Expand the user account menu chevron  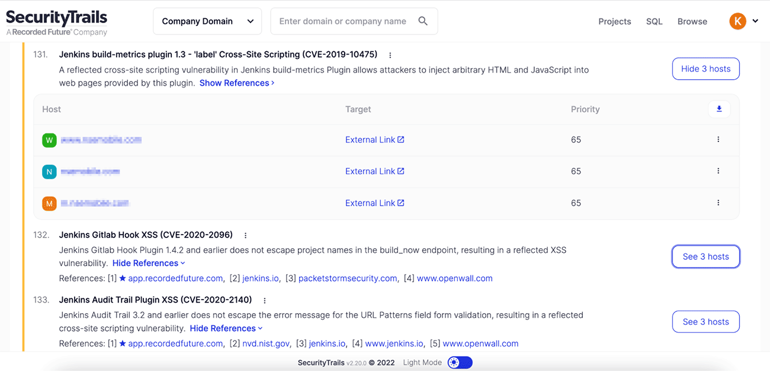[755, 21]
